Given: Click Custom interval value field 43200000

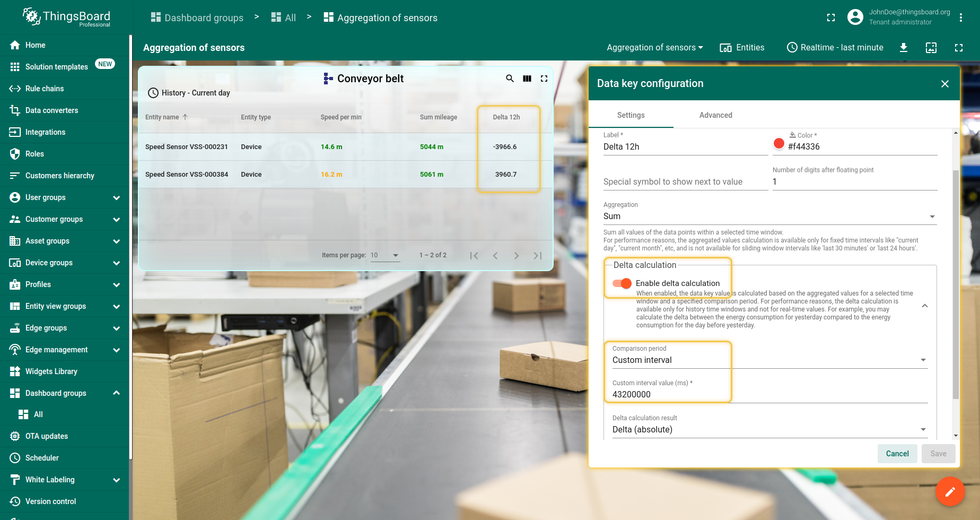Looking at the screenshot, I should pyautogui.click(x=770, y=395).
